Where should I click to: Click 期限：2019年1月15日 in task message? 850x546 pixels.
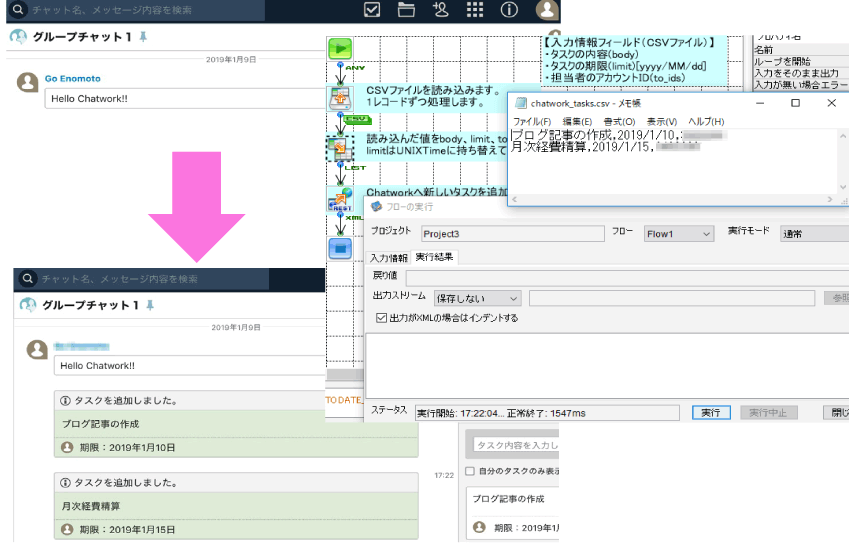127,529
